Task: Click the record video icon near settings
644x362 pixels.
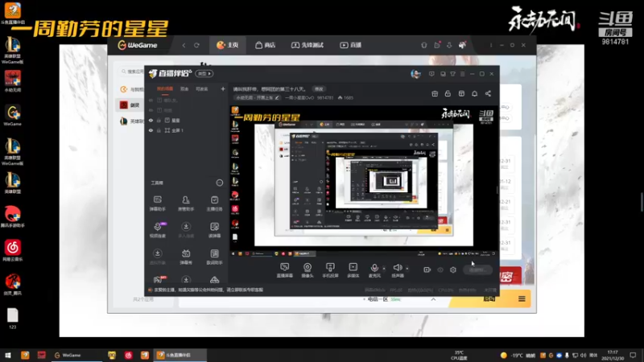Action: click(427, 269)
